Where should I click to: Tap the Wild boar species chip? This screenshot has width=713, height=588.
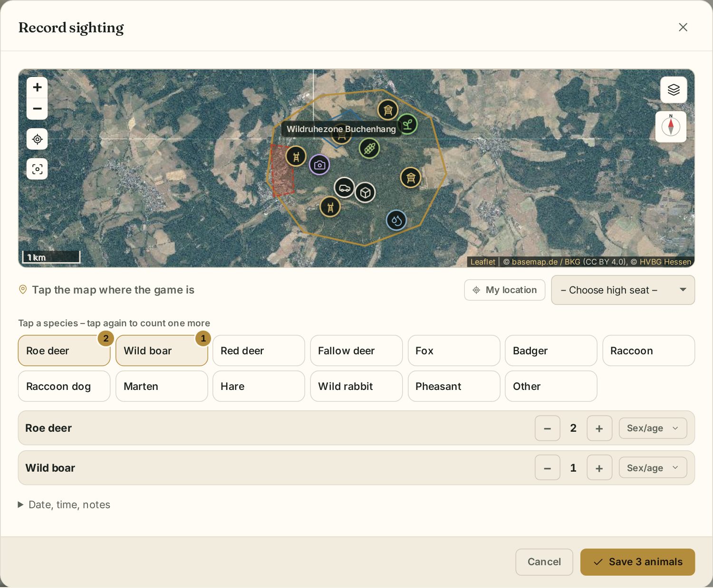pos(162,351)
